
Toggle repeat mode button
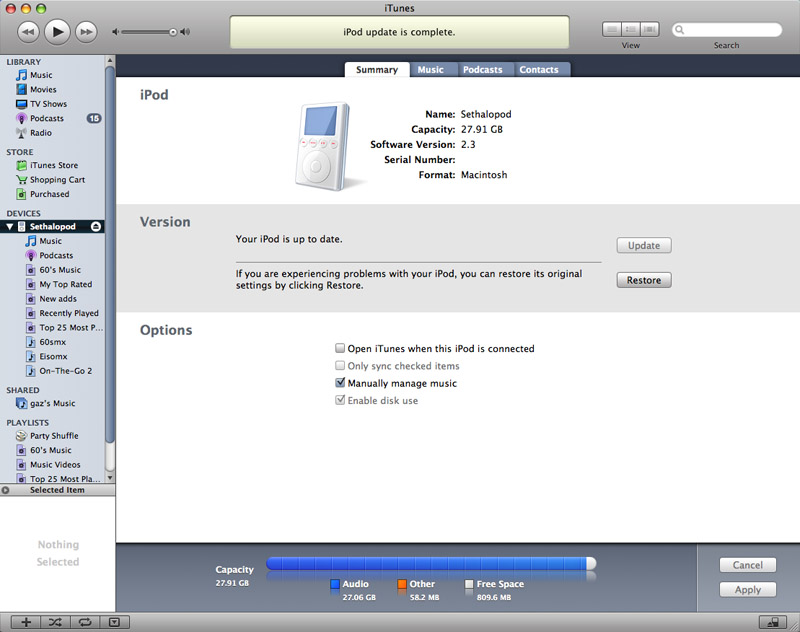(x=85, y=622)
